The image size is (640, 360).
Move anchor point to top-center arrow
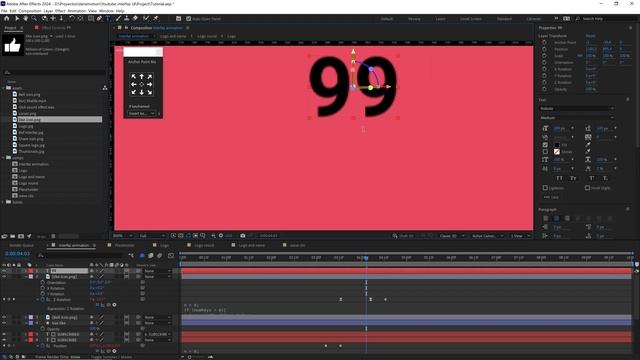coord(142,76)
